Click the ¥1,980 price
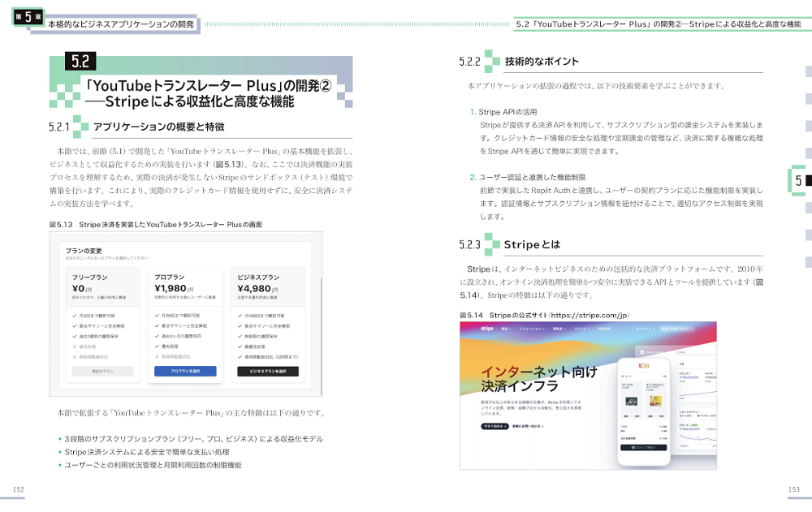 [x=171, y=288]
